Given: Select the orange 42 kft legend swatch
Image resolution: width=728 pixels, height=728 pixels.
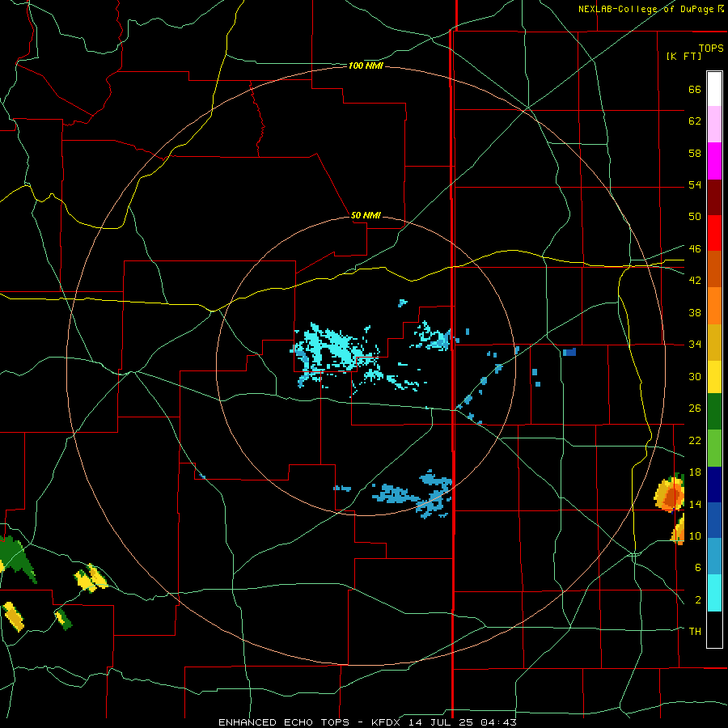Looking at the screenshot, I should [x=714, y=305].
